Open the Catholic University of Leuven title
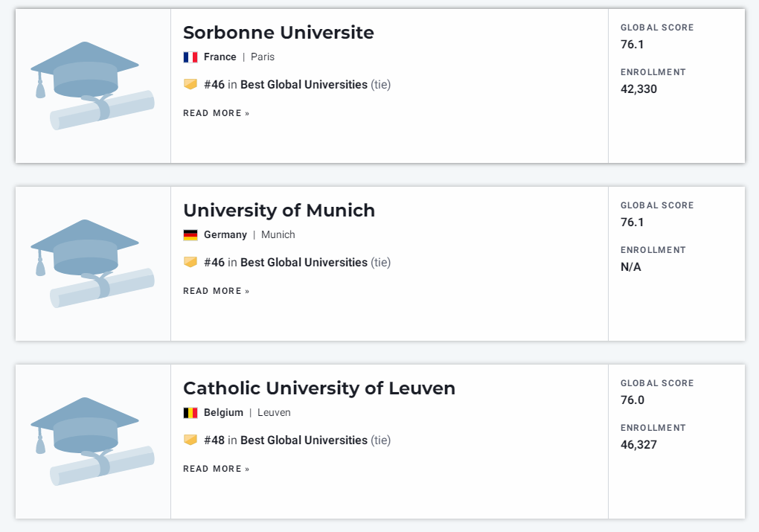Viewport: 759px width, 532px height. click(319, 388)
